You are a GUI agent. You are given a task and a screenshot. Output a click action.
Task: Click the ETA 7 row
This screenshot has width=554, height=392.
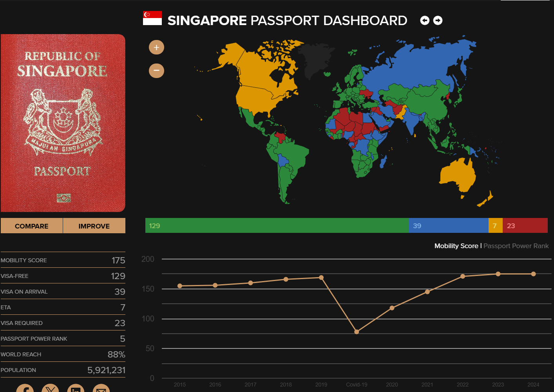pos(63,307)
